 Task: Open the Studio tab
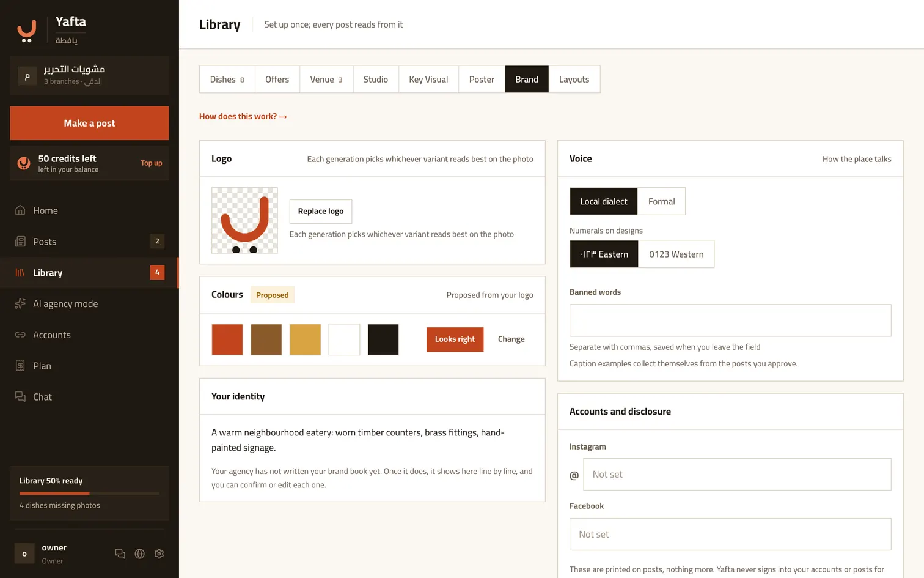[x=376, y=80]
